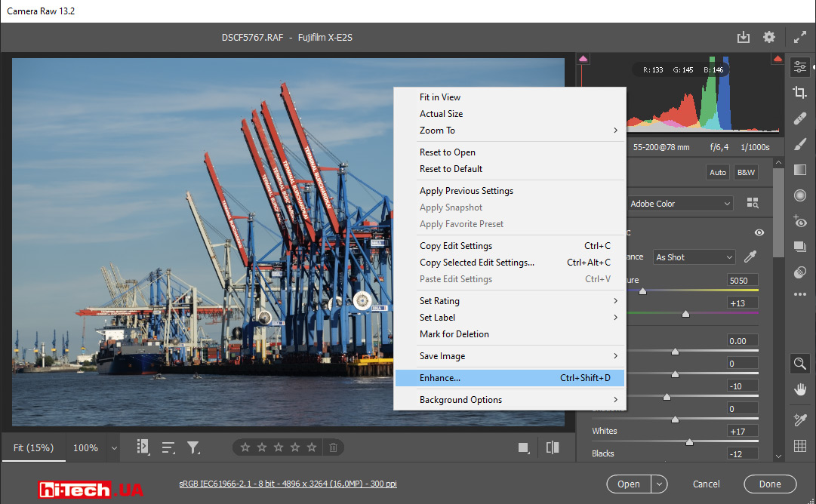The height and width of the screenshot is (504, 816).
Task: Select the Adjustment Brush tool
Action: [800, 143]
